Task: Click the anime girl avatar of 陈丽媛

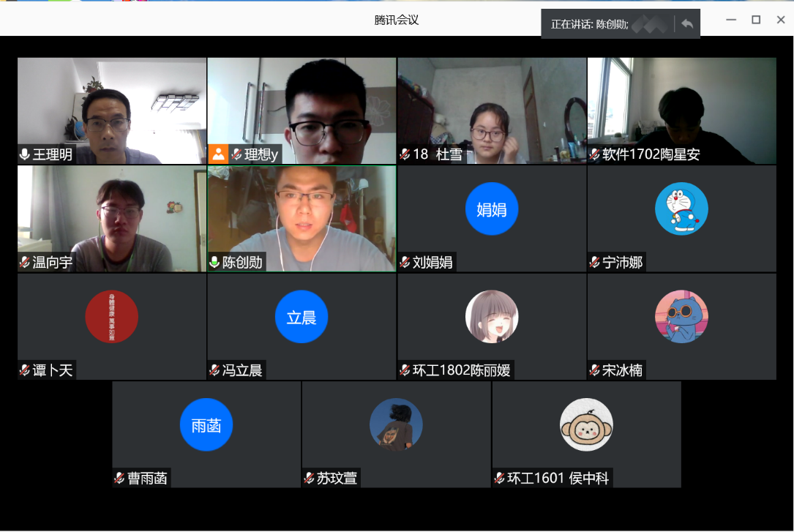Action: (x=492, y=317)
